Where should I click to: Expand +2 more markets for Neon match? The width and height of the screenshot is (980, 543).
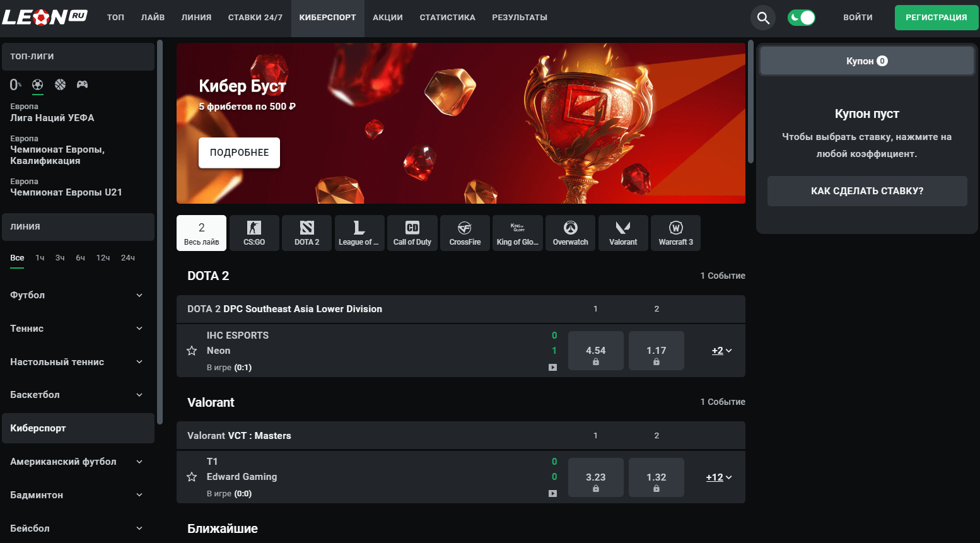[x=721, y=351]
